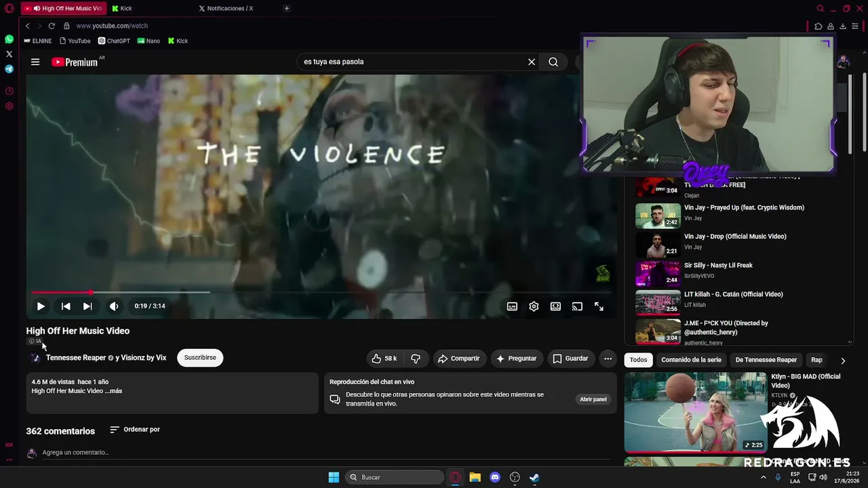Open the live chat replay panel

click(x=593, y=399)
